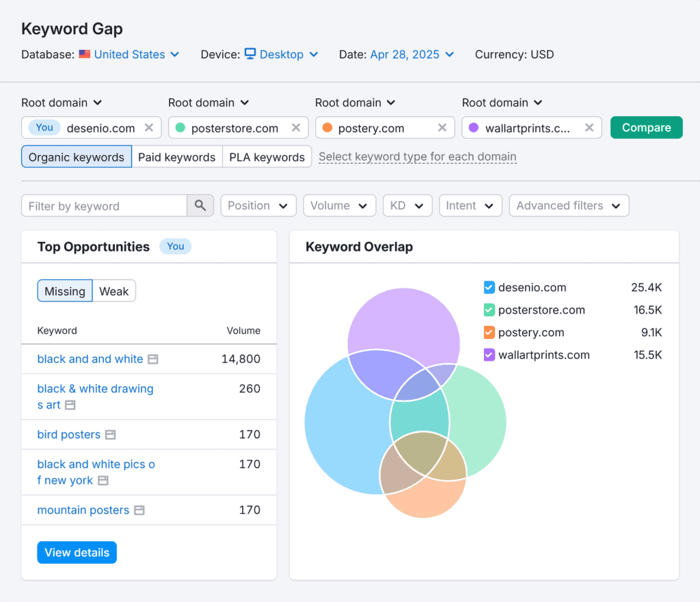Click the search magnifier icon beside keyword filter
The width and height of the screenshot is (700, 602).
click(x=200, y=206)
